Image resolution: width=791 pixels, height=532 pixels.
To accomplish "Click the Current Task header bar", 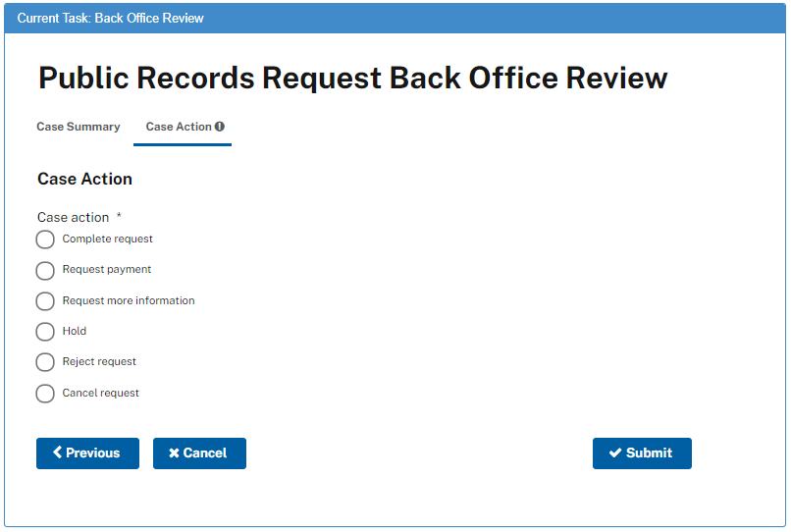I will (395, 18).
